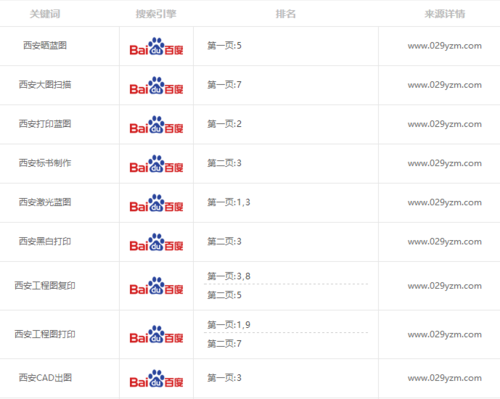Select keyword 西安标书制作
This screenshot has height=399, width=500.
pos(45,163)
